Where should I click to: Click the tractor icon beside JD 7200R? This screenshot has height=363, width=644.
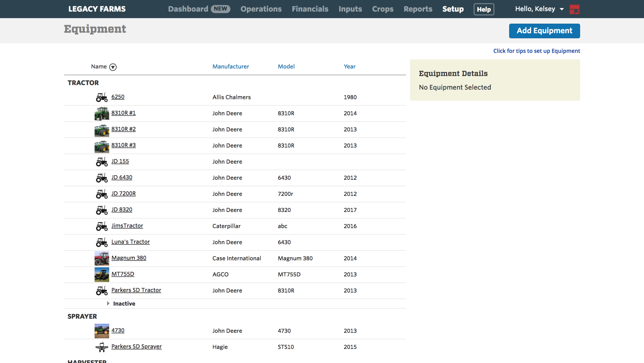click(x=102, y=194)
